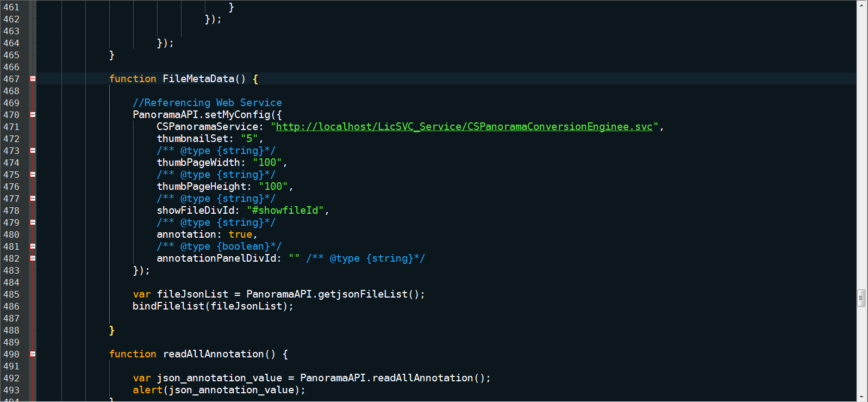Open the CSPanoramaConversionEnginee.svc localhost URL
This screenshot has height=402, width=868.
coord(464,127)
